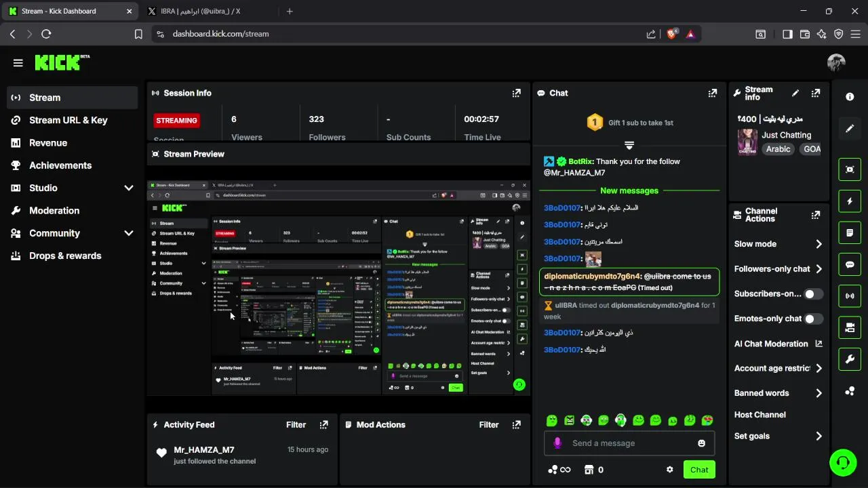Select Stream in left navigation
The width and height of the screenshot is (868, 488).
pyautogui.click(x=73, y=98)
